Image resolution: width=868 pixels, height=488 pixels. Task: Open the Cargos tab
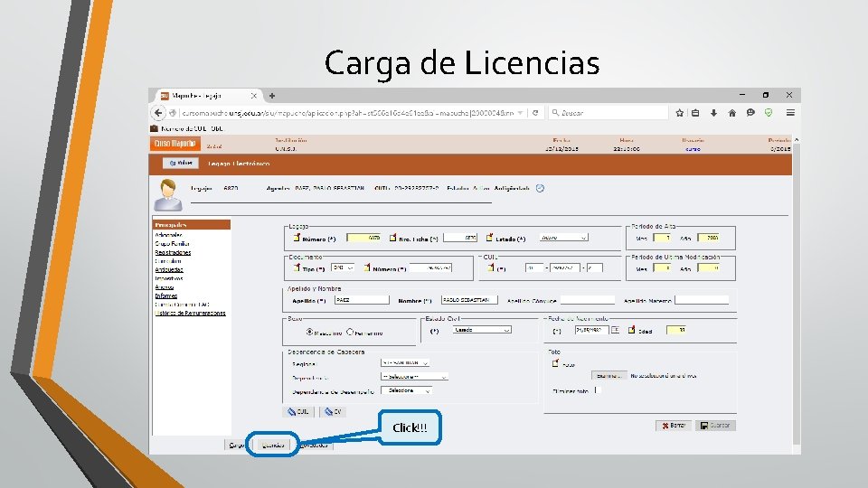(x=236, y=445)
